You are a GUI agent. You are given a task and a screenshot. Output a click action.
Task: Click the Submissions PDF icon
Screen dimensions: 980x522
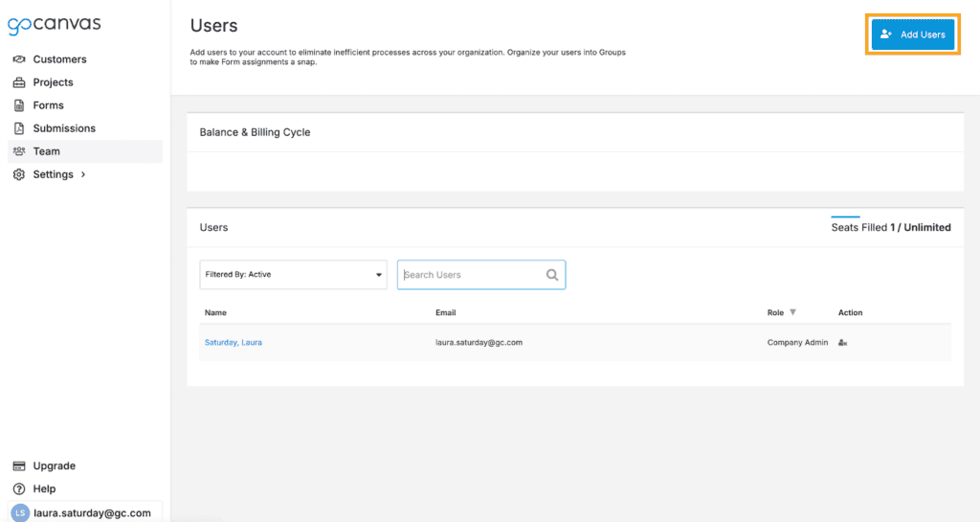click(x=19, y=128)
